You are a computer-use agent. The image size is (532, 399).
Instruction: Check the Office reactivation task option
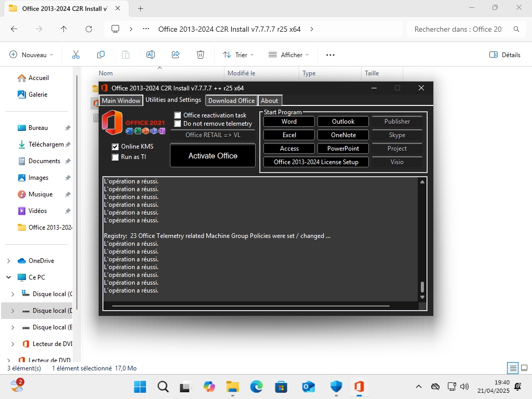(178, 115)
